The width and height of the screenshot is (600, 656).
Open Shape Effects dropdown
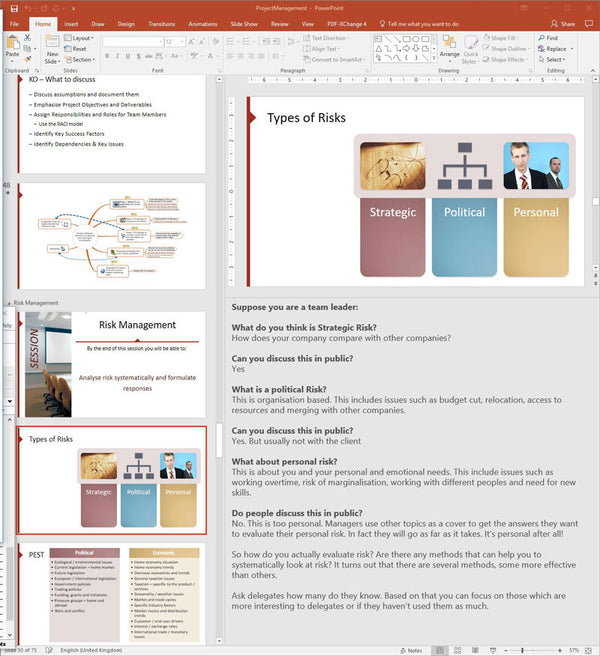click(x=505, y=59)
